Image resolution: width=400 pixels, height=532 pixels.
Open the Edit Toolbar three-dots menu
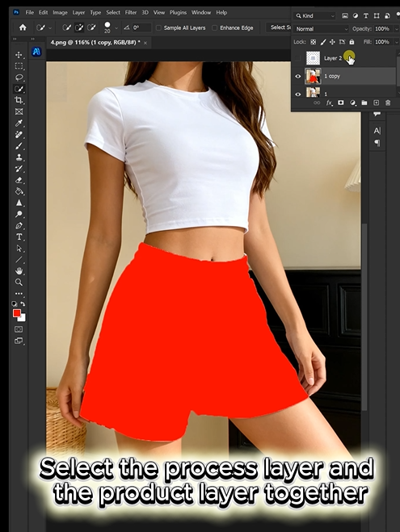19,294
